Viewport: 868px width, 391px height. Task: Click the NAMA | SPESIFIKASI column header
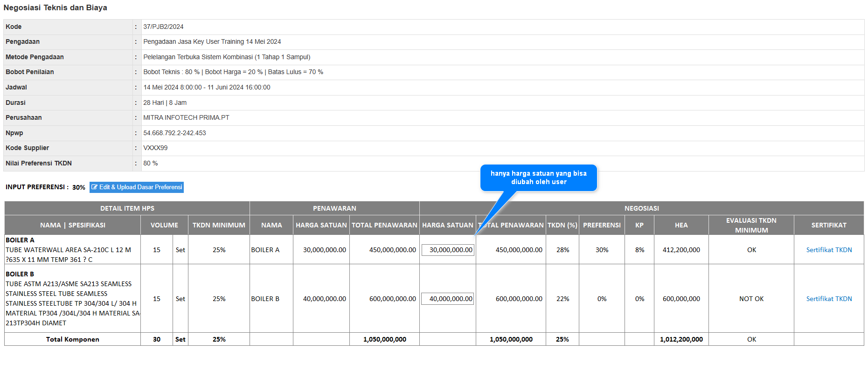click(x=73, y=225)
